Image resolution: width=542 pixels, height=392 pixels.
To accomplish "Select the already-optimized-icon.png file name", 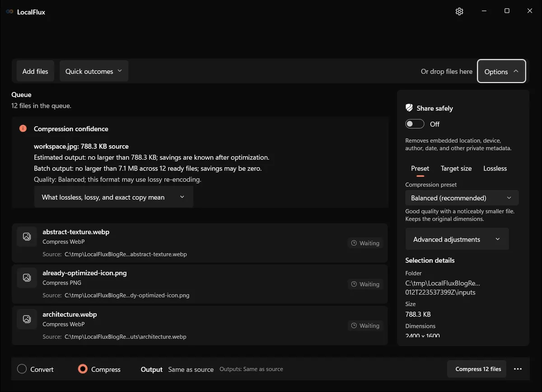I will tap(84, 273).
